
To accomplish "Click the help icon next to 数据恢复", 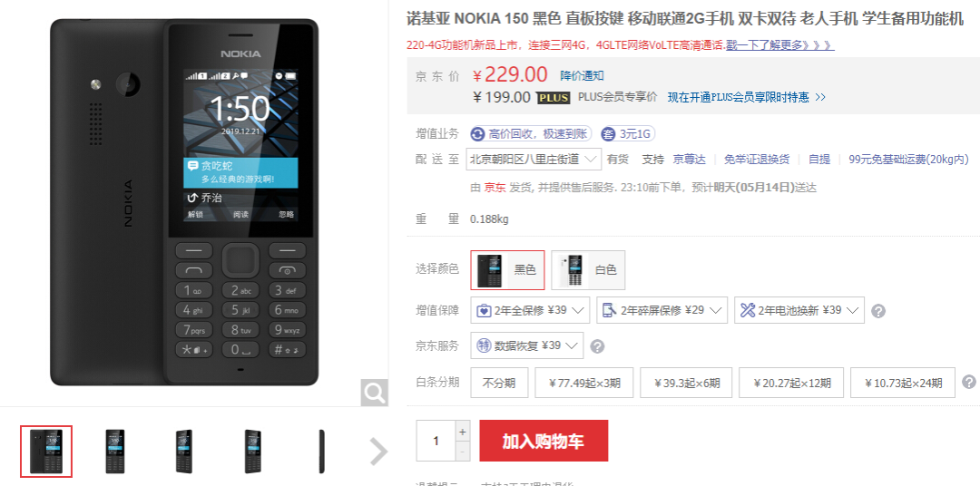I will coord(597,346).
